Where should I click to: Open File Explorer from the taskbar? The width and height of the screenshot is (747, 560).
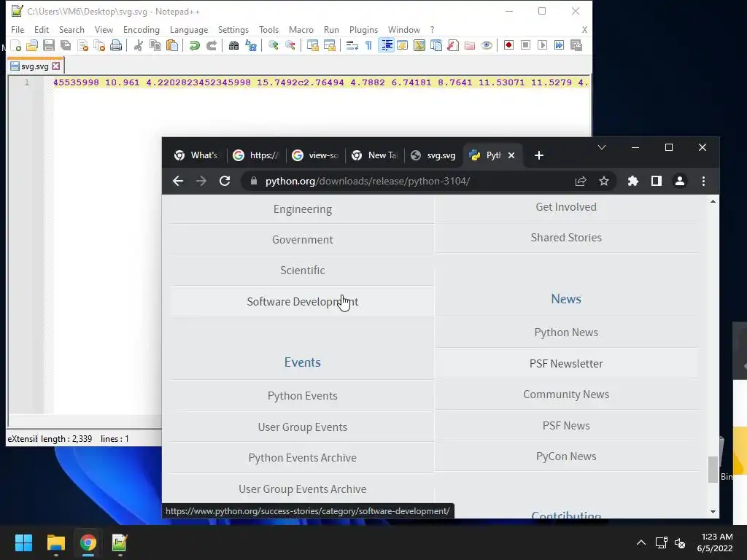pos(55,542)
